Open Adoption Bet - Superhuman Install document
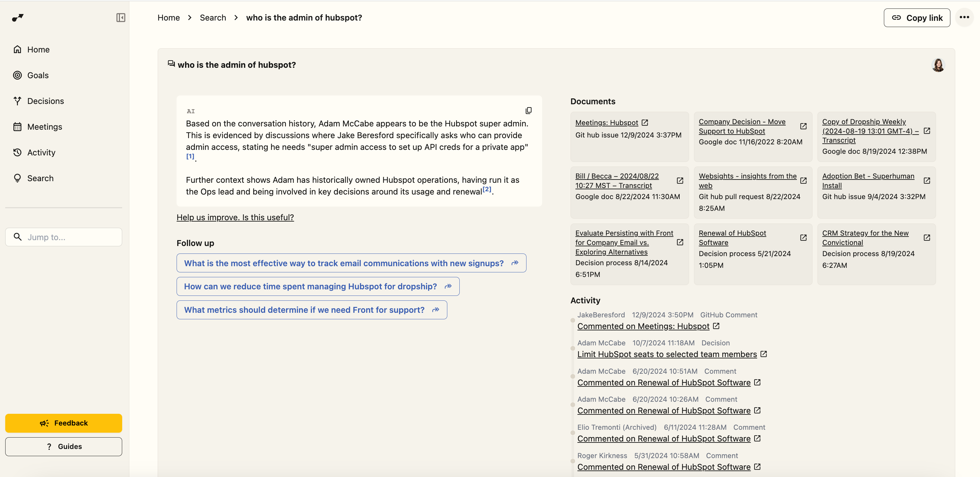This screenshot has width=980, height=477. (868, 181)
